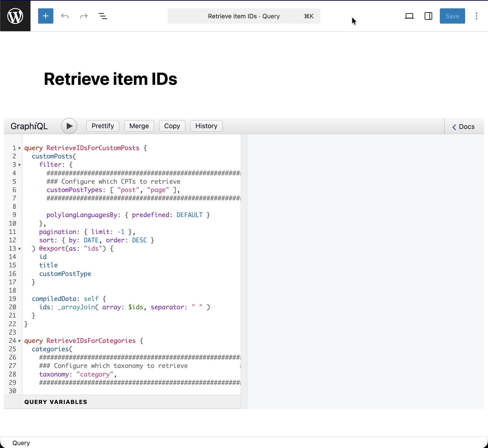488x448 pixels.
Task: Prettify the GraphQL query
Action: pyautogui.click(x=102, y=126)
